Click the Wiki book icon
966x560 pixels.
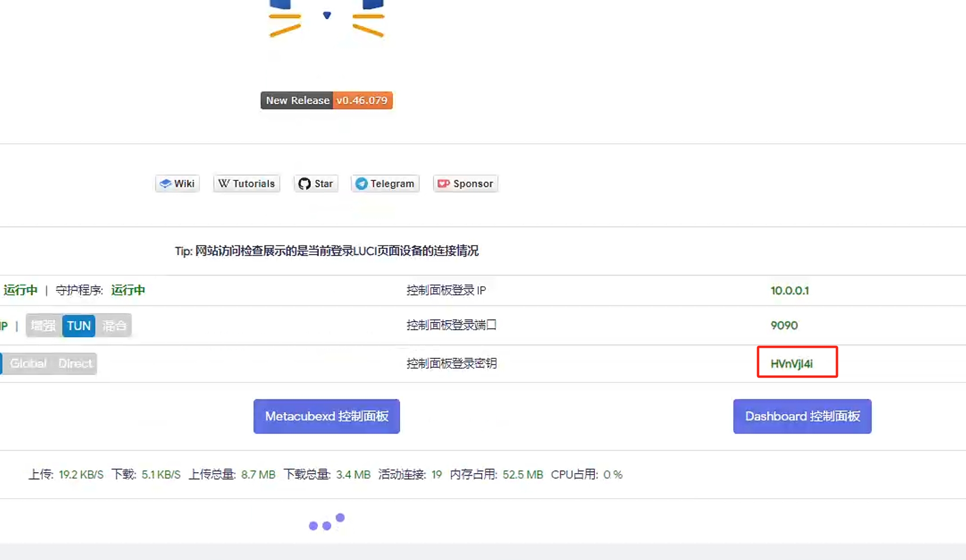tap(166, 183)
